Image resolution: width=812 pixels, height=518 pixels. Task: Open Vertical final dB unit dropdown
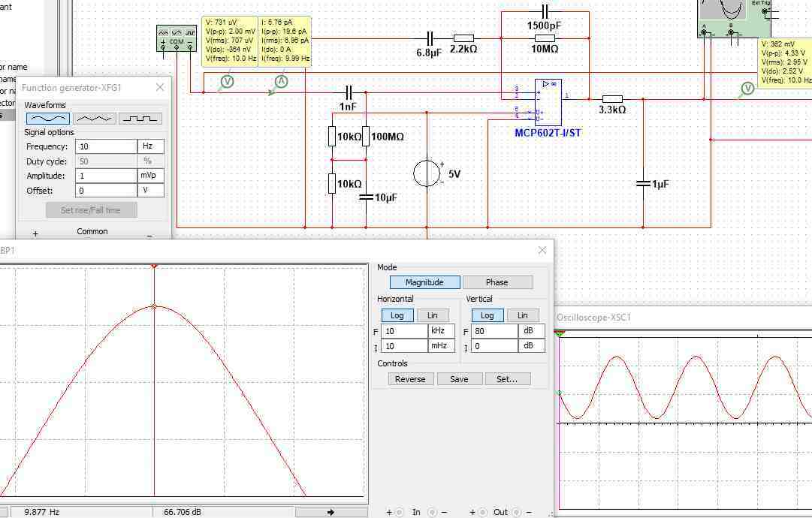[532, 330]
